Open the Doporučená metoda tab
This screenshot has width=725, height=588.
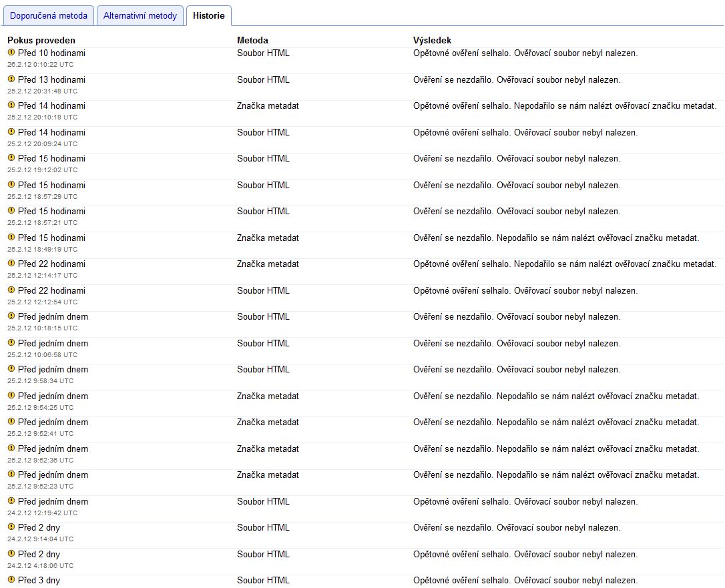48,15
